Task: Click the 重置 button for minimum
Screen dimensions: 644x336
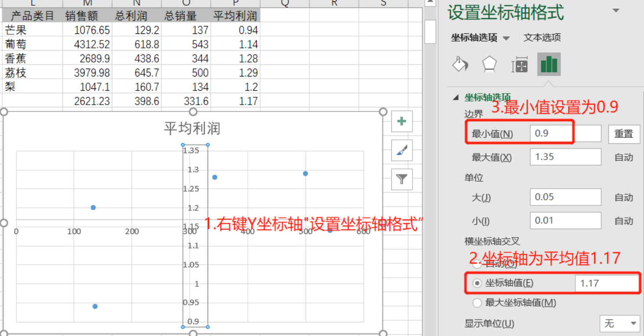Action: pos(624,134)
